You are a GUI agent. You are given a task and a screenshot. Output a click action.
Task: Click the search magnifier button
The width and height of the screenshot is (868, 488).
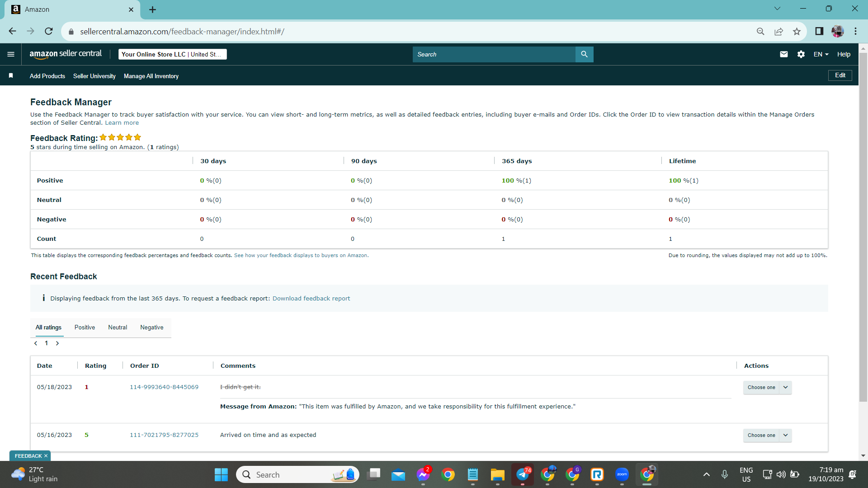pyautogui.click(x=584, y=54)
